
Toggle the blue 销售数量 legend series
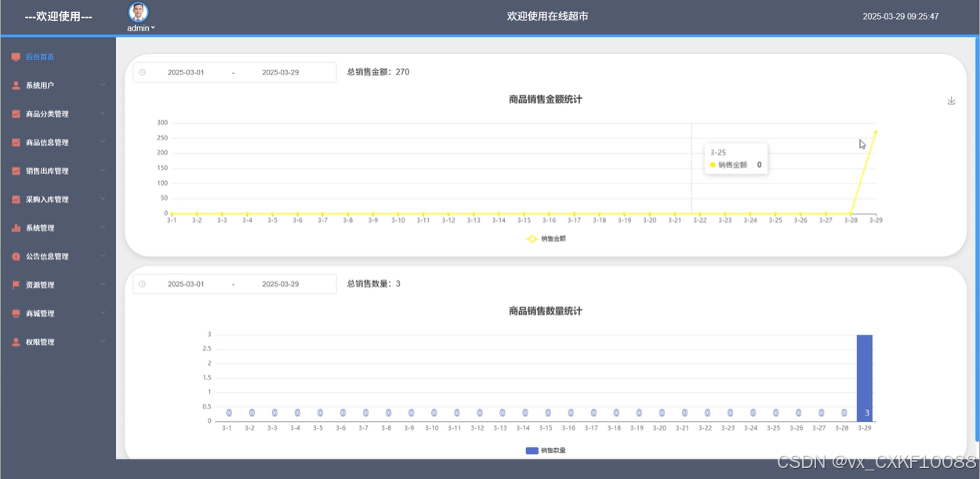pyautogui.click(x=546, y=450)
